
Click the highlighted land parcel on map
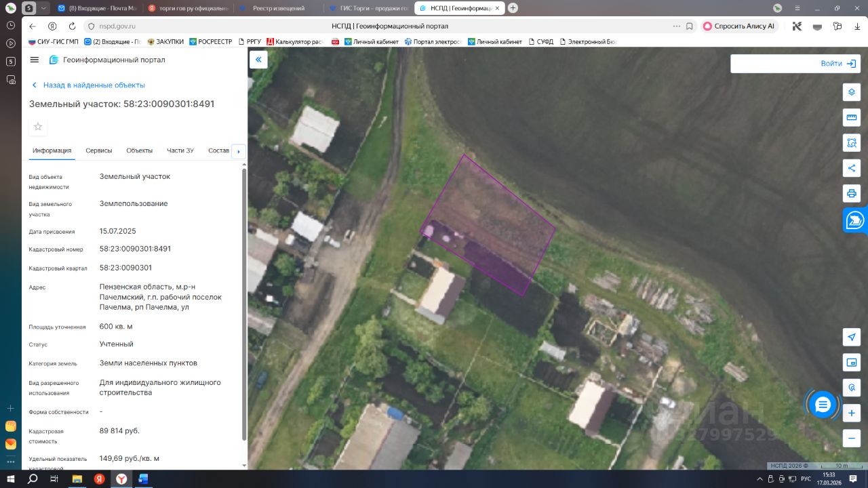(x=488, y=224)
